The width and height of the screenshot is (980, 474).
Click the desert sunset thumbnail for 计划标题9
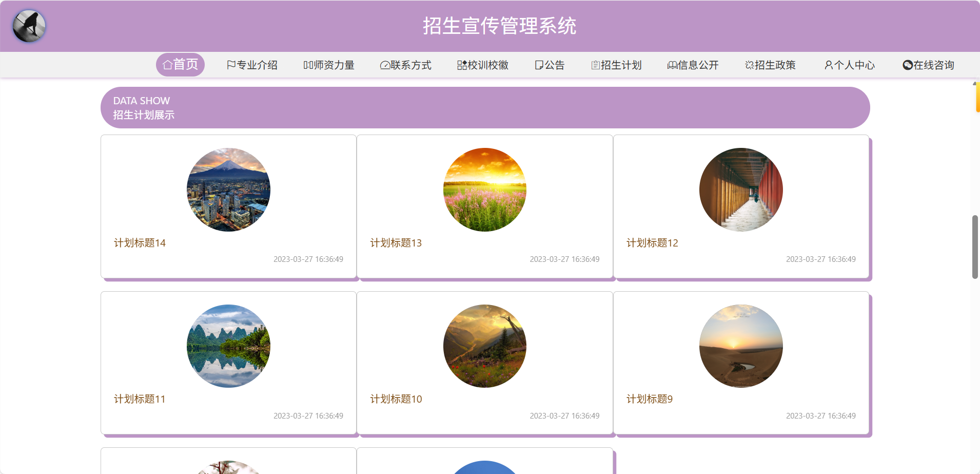(741, 346)
